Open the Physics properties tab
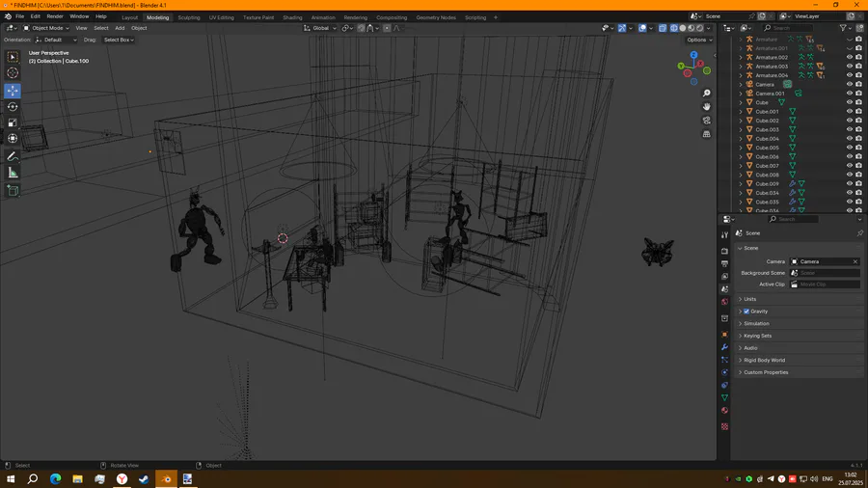Screen dimensions: 868x488 (724, 372)
